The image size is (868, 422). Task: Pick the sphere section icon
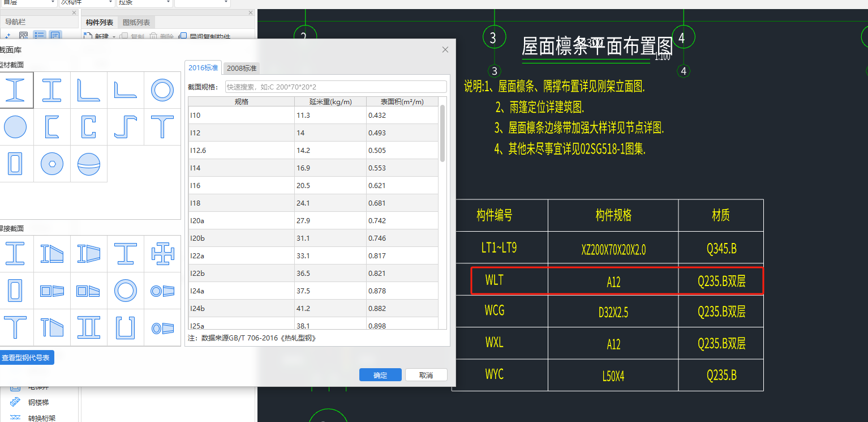coord(89,164)
